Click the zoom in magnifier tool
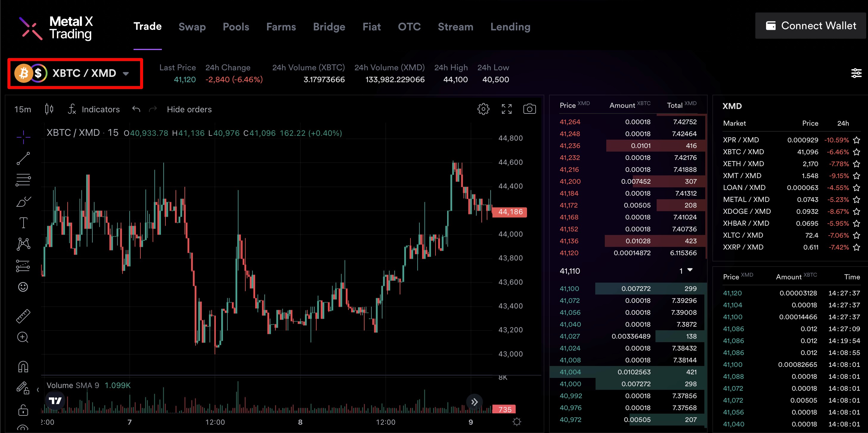Image resolution: width=868 pixels, height=433 pixels. [23, 337]
